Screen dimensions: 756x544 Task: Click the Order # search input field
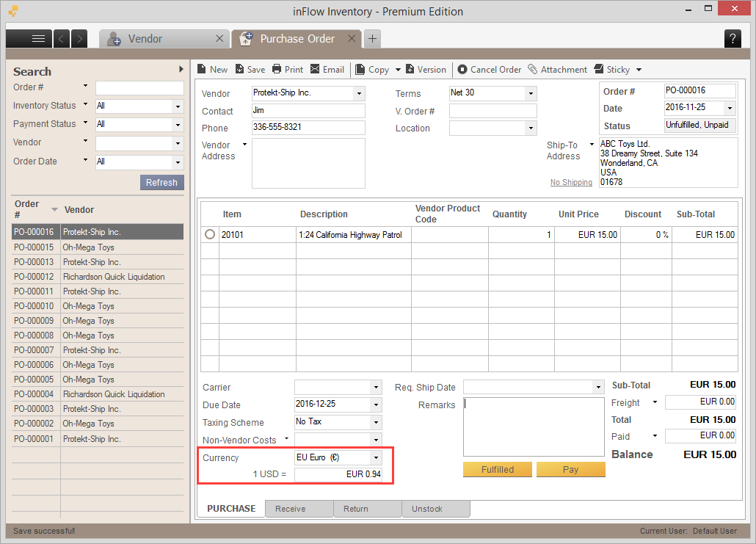click(139, 88)
